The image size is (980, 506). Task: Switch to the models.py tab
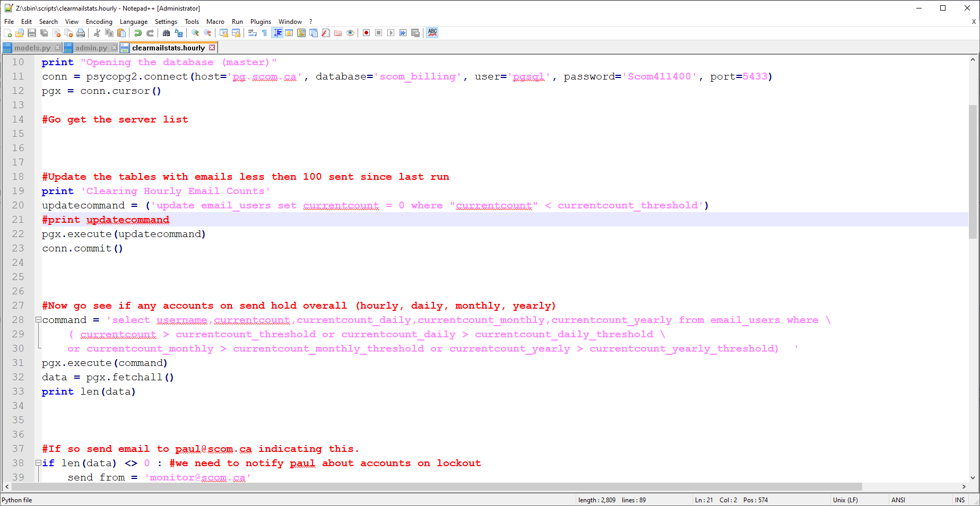click(31, 47)
